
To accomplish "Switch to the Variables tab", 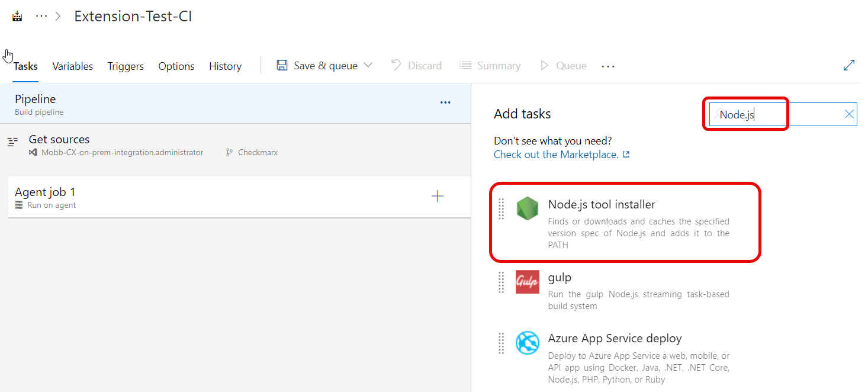I will tap(72, 66).
